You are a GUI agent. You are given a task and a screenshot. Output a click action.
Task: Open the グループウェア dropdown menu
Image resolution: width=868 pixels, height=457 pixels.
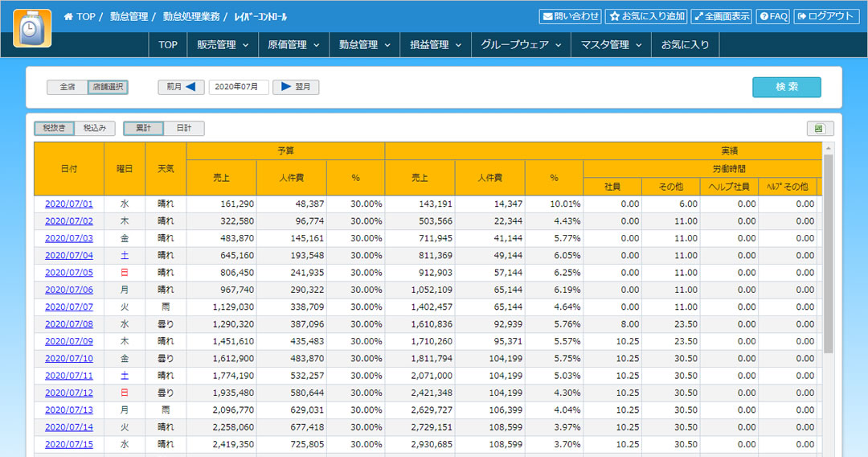pos(521,45)
